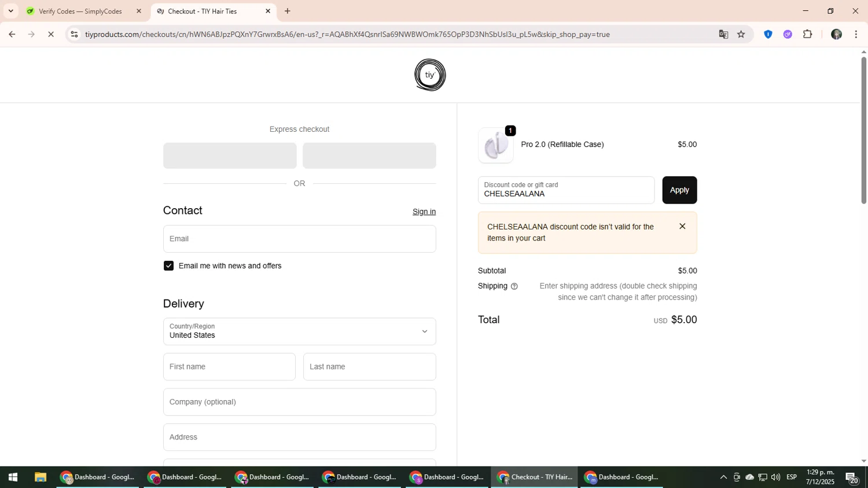Dismiss the invalid discount code error message
The image size is (868, 488).
tap(682, 226)
